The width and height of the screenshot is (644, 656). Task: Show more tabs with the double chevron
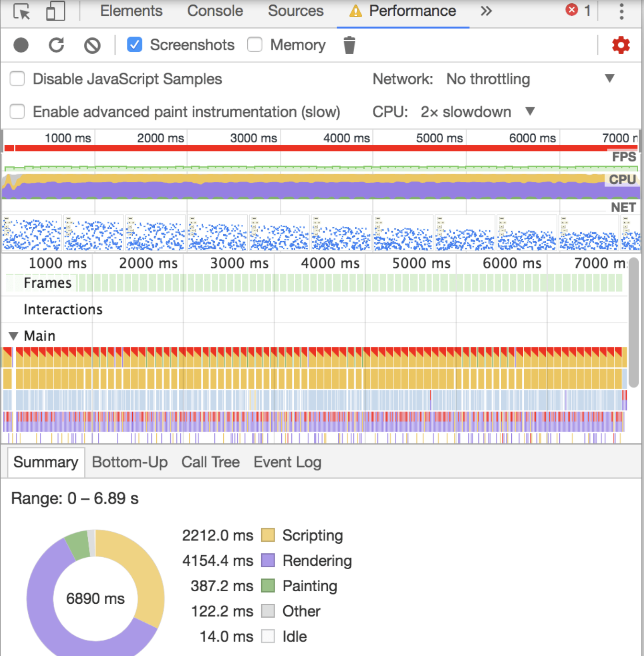coord(486,11)
